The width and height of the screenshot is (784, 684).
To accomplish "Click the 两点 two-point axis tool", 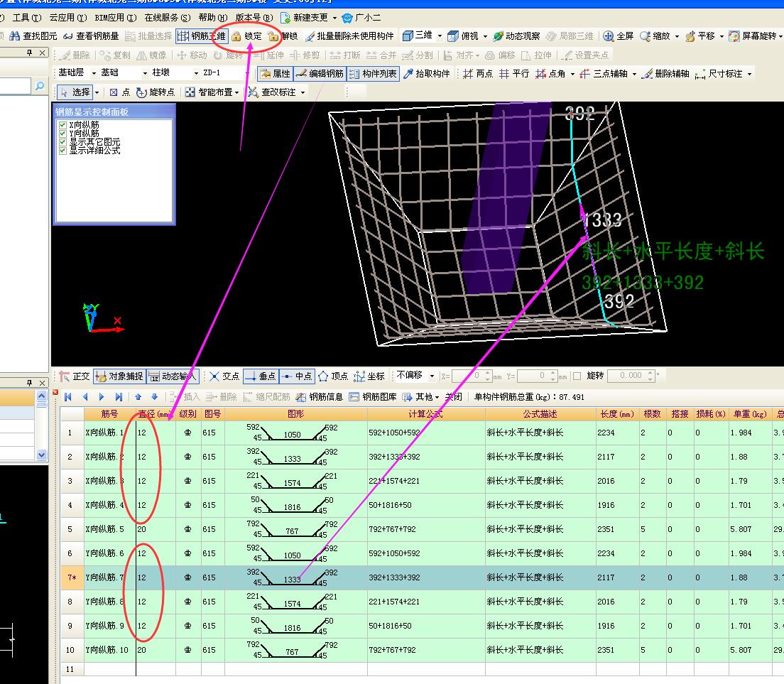I will tap(478, 73).
